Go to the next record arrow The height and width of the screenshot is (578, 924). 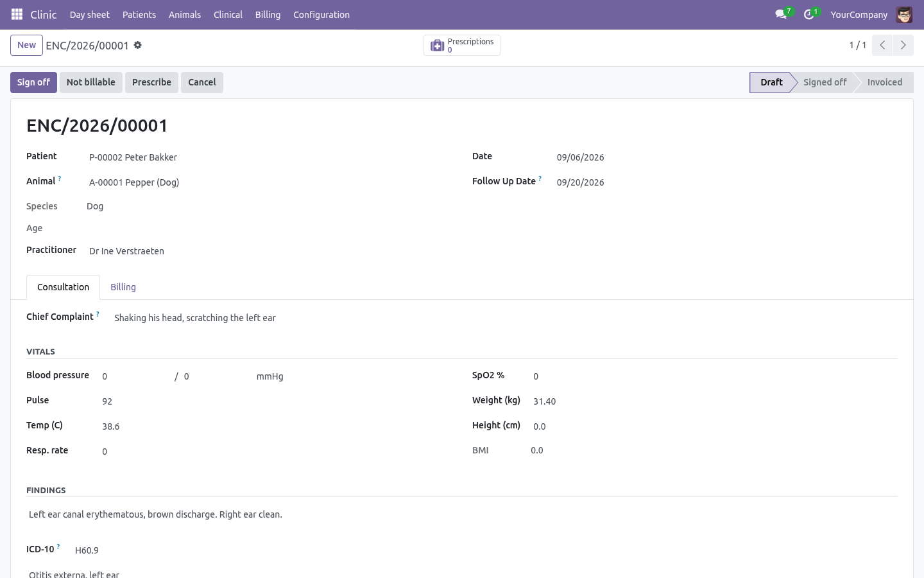coord(903,45)
